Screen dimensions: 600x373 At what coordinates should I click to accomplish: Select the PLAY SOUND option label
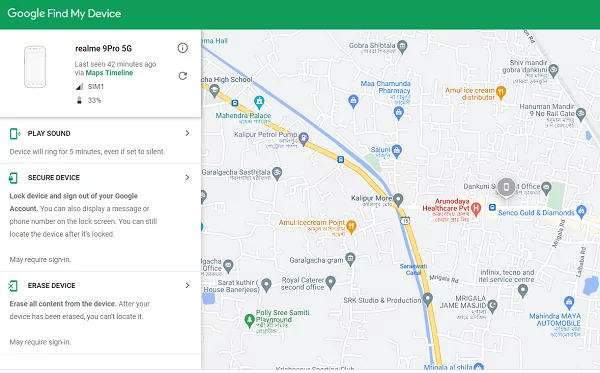click(49, 134)
